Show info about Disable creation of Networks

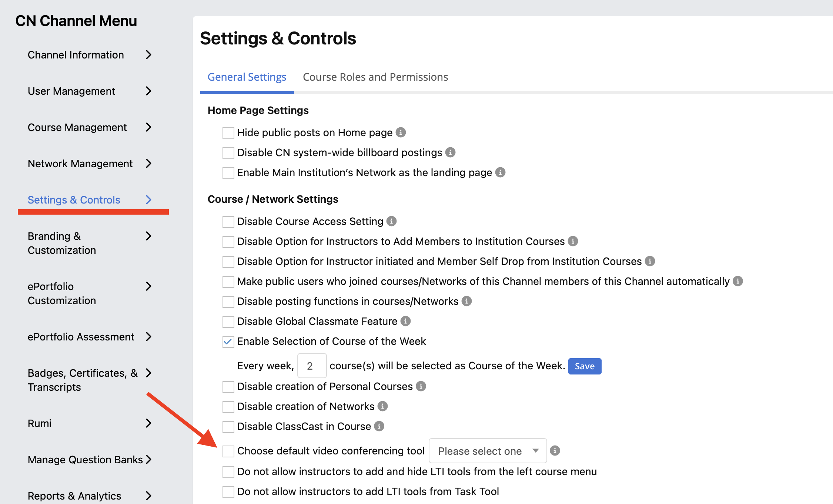[x=382, y=406]
